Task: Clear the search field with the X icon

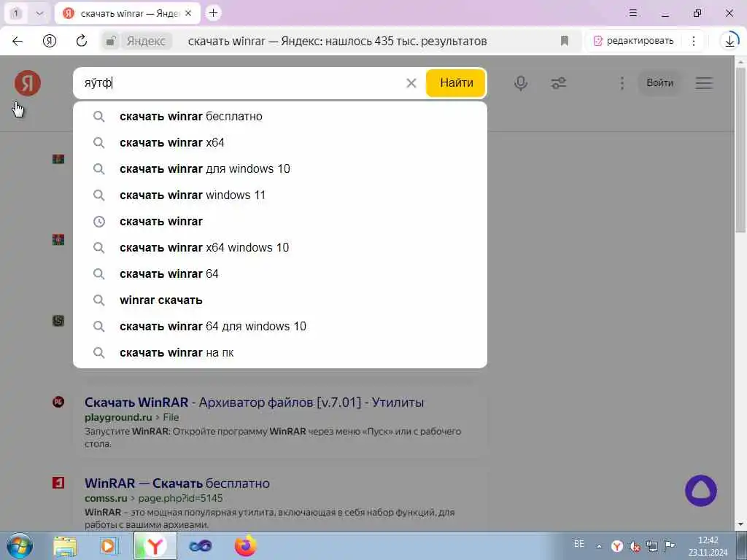Action: pyautogui.click(x=411, y=83)
